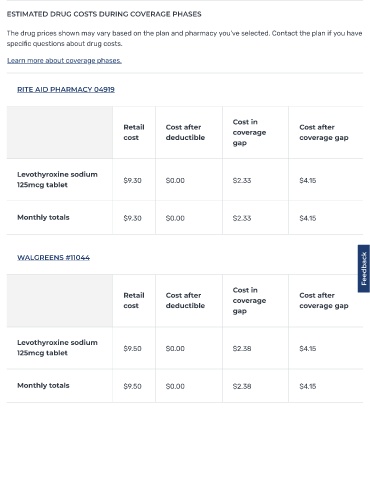370x480 pixels.
Task: Select Walgreens Cost in coverage gap header
Action: click(249, 300)
